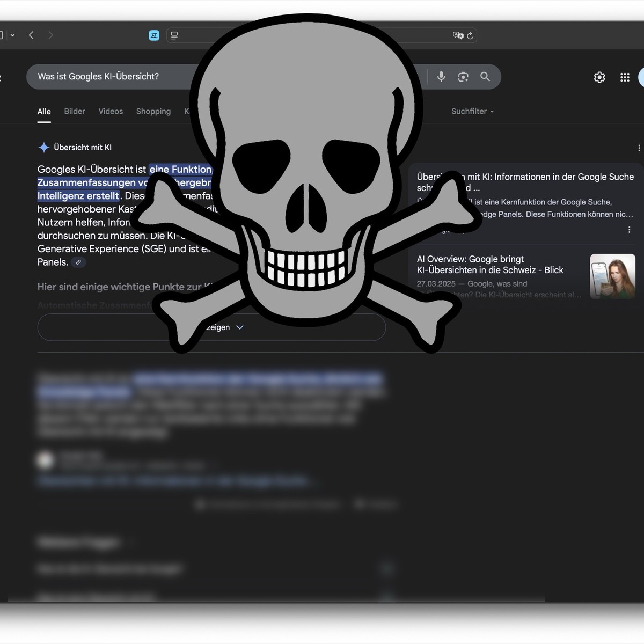Switch to the Bilder tab
Image resolution: width=644 pixels, height=644 pixels.
tap(75, 111)
